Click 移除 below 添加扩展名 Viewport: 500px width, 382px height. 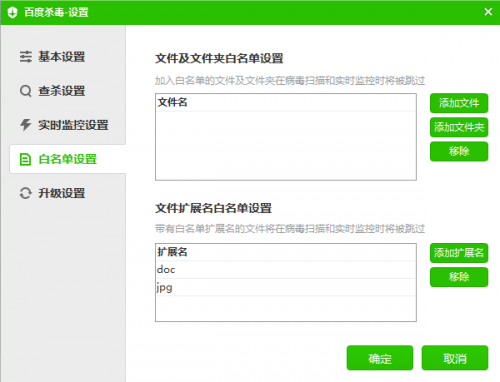point(459,277)
